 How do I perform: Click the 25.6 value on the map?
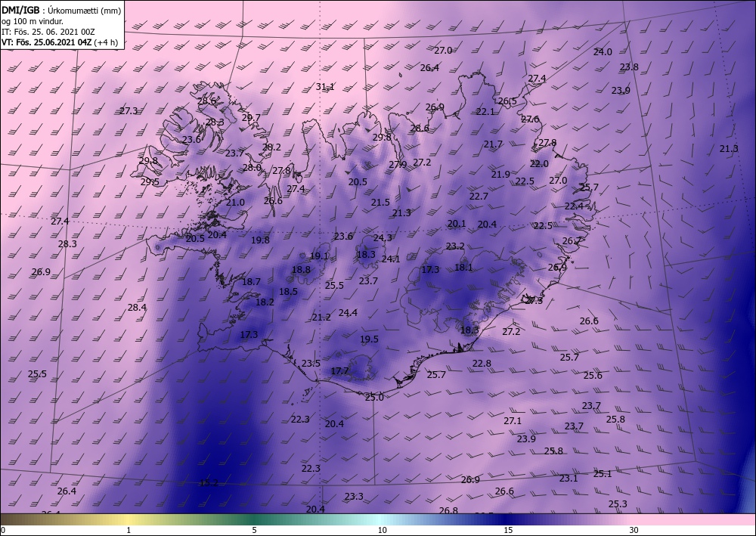tap(593, 376)
